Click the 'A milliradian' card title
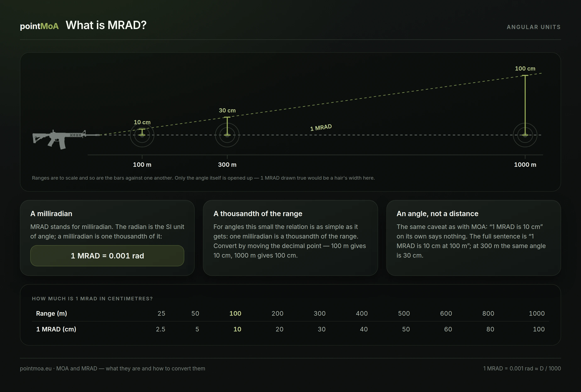 coord(51,214)
